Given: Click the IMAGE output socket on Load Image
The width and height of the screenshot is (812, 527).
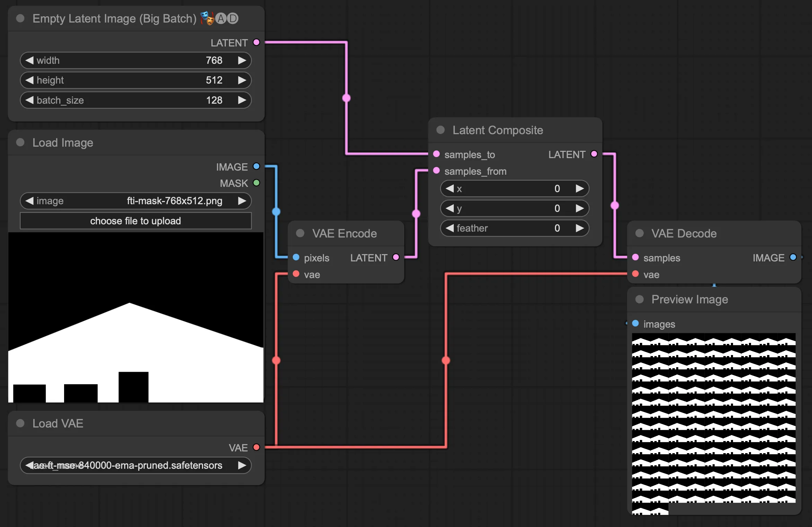Looking at the screenshot, I should [256, 166].
